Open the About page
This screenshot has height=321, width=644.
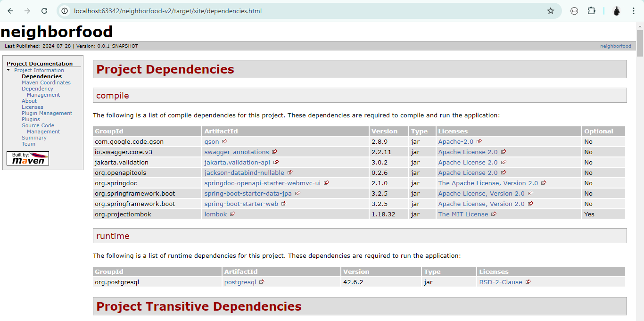point(29,101)
